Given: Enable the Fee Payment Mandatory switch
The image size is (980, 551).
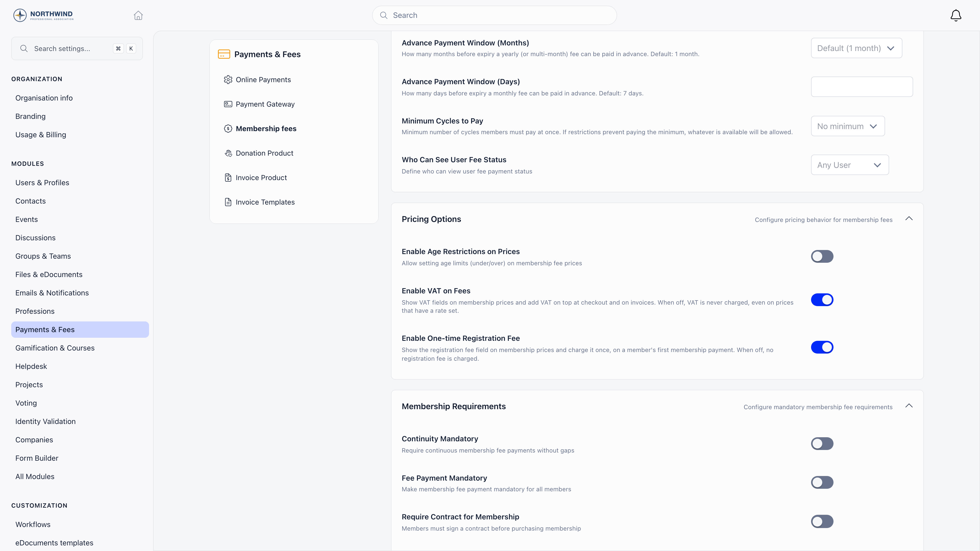Looking at the screenshot, I should click(x=822, y=482).
